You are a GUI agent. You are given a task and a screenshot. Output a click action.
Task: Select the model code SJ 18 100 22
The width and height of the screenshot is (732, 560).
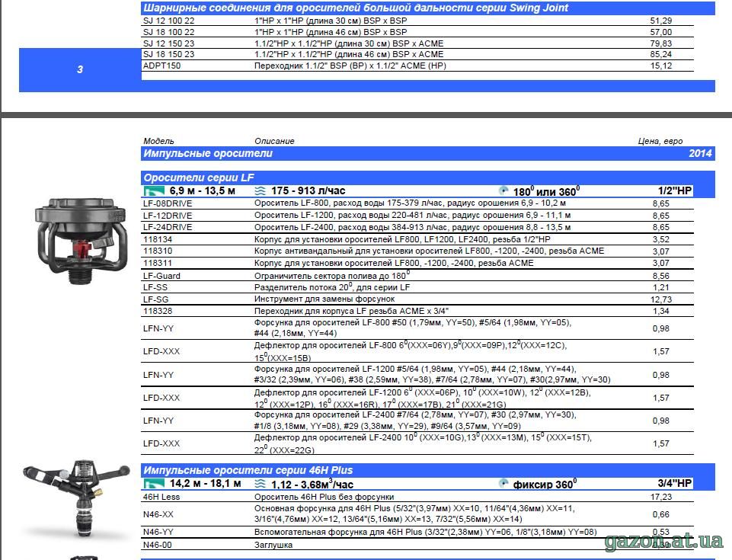168,32
